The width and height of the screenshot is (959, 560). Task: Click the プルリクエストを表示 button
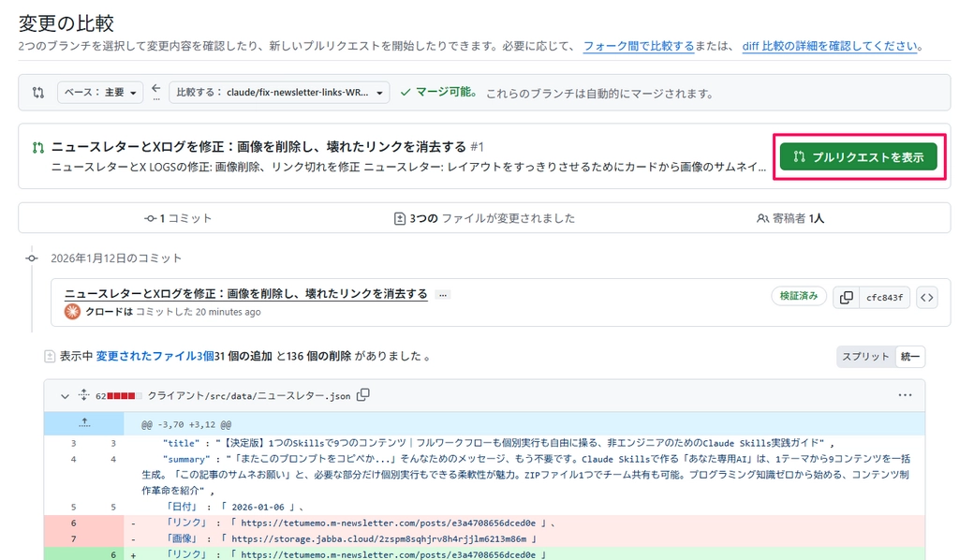(x=858, y=157)
